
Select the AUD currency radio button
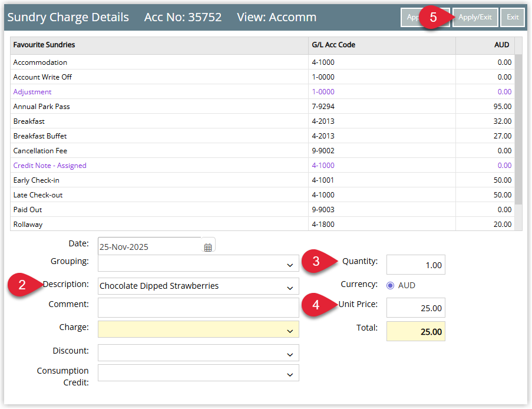[x=390, y=285]
